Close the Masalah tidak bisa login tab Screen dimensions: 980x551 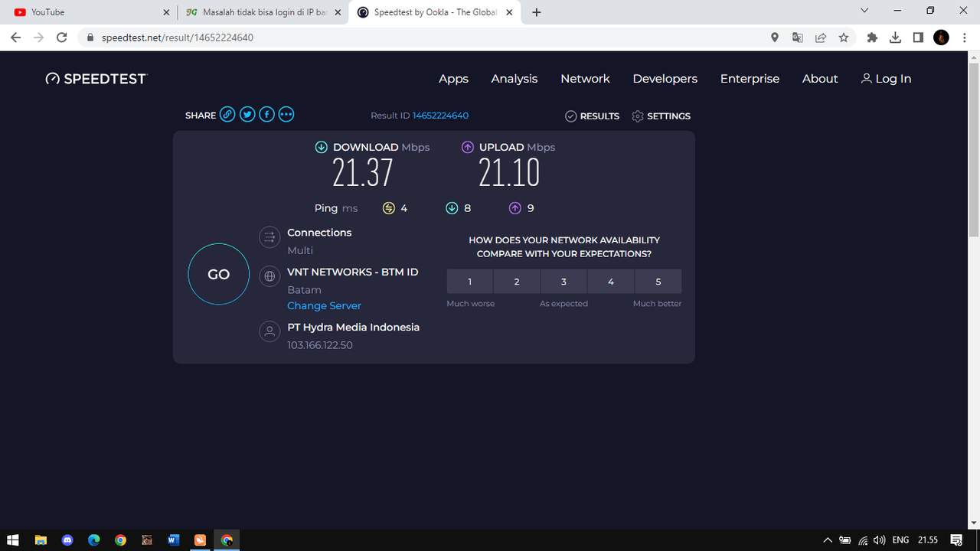[x=338, y=12]
